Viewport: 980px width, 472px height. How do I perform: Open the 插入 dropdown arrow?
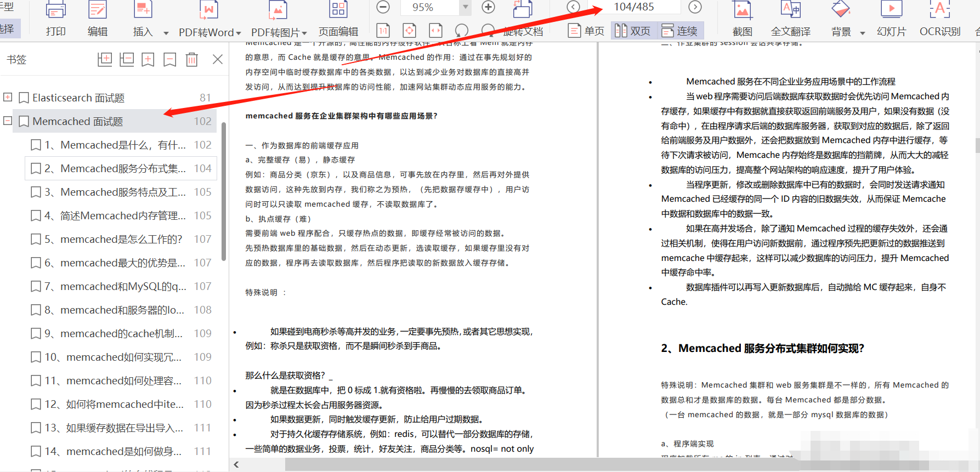[x=166, y=33]
